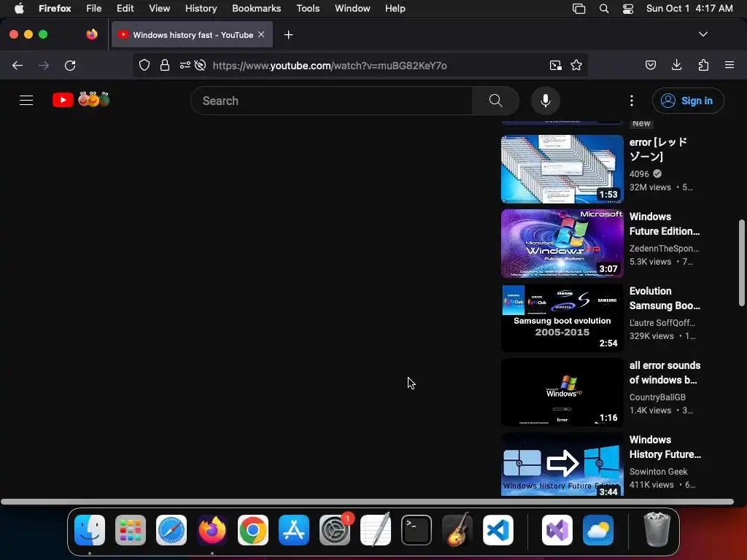Viewport: 747px width, 560px height.
Task: Open the Help menu
Action: coord(395,8)
